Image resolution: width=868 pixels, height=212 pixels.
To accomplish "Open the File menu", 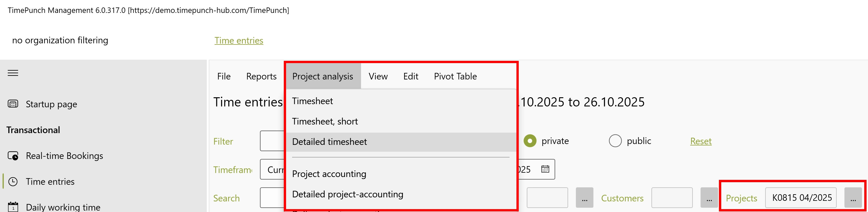I will point(224,76).
